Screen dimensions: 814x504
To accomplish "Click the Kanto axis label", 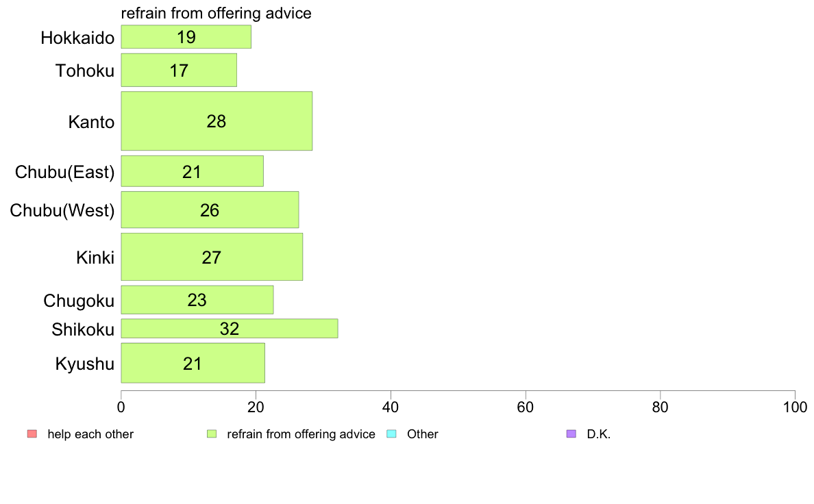I will click(91, 122).
